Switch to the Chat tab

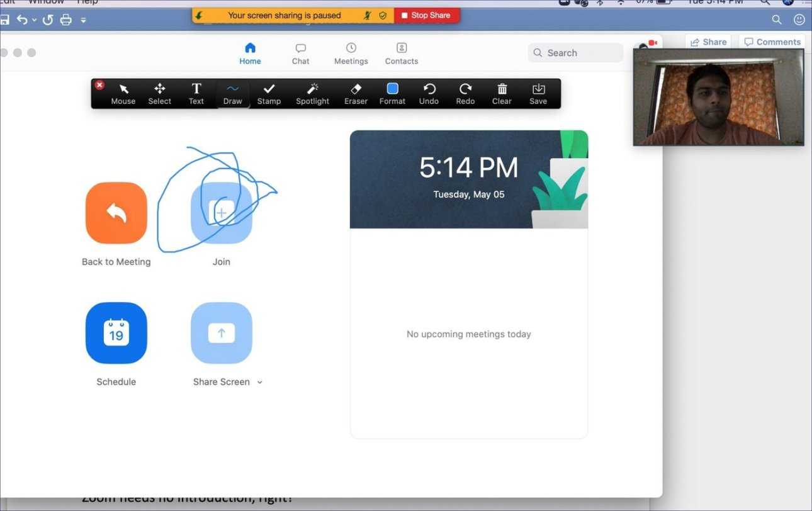click(300, 53)
